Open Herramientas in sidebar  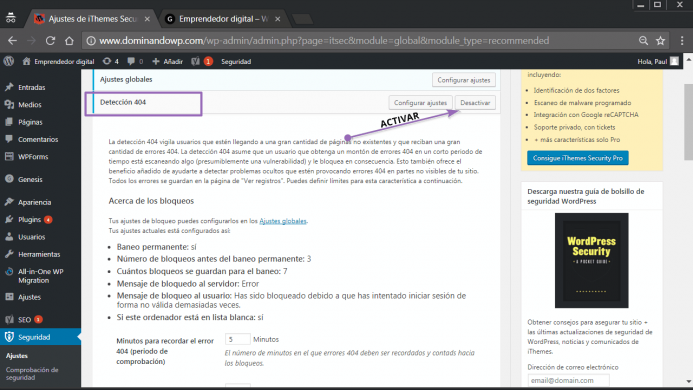(40, 254)
